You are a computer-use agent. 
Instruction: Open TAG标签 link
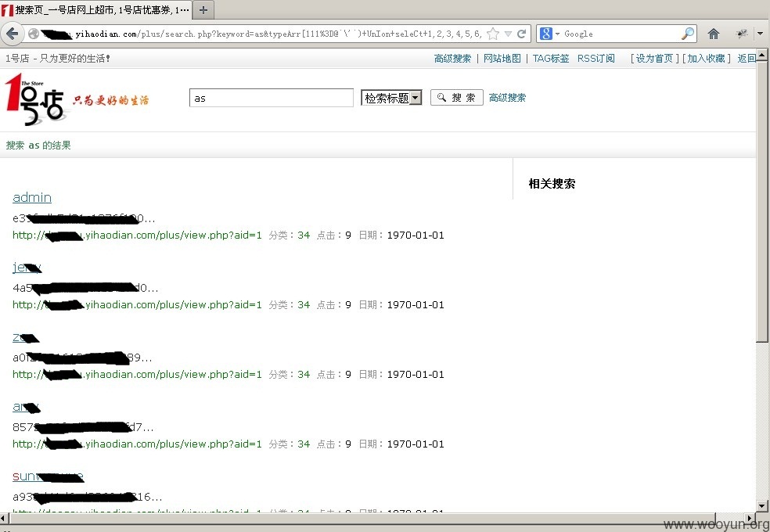point(551,59)
